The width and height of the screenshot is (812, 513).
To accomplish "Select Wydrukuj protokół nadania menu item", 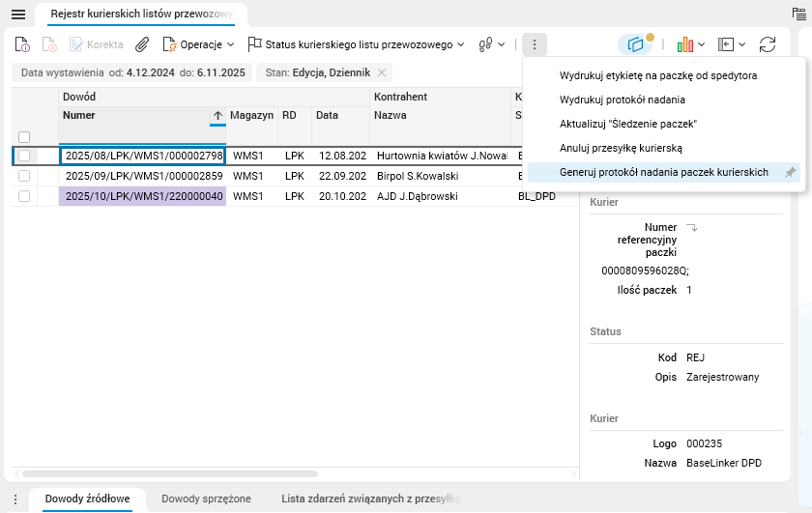I will [x=623, y=100].
